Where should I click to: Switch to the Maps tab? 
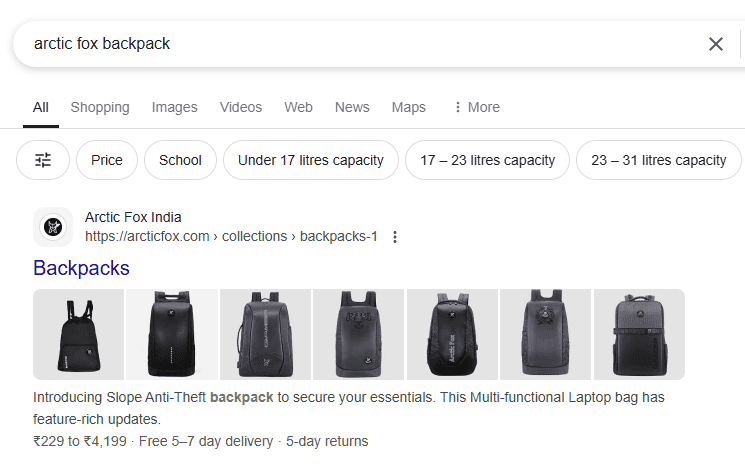coord(409,107)
